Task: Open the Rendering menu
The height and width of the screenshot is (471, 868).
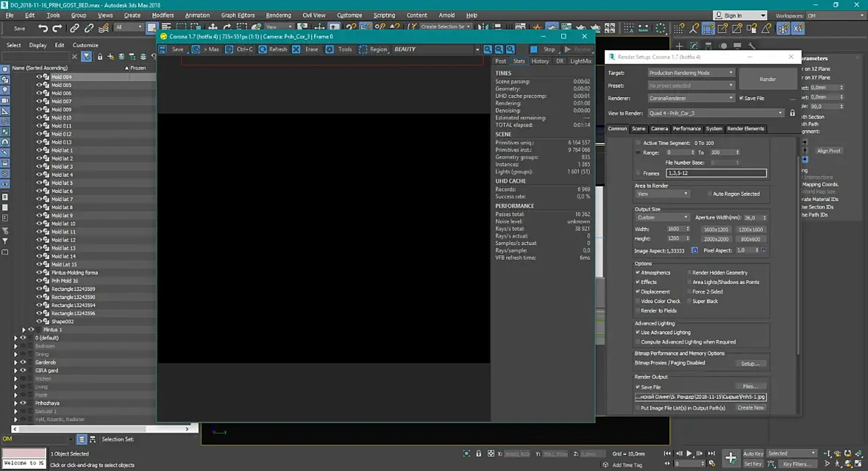Action: (278, 15)
